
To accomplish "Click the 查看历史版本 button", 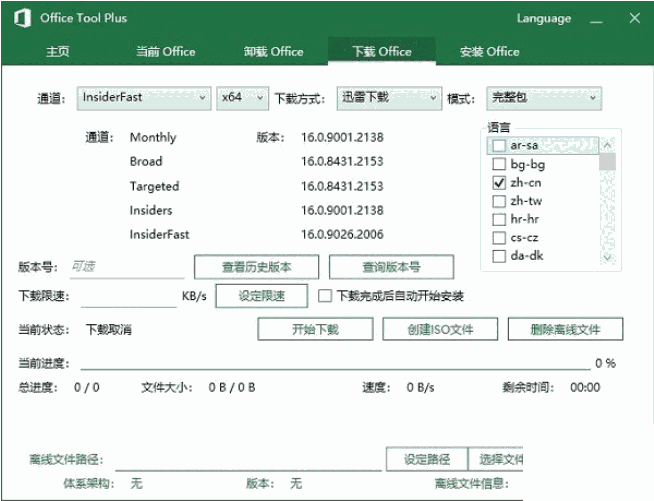I will [256, 267].
